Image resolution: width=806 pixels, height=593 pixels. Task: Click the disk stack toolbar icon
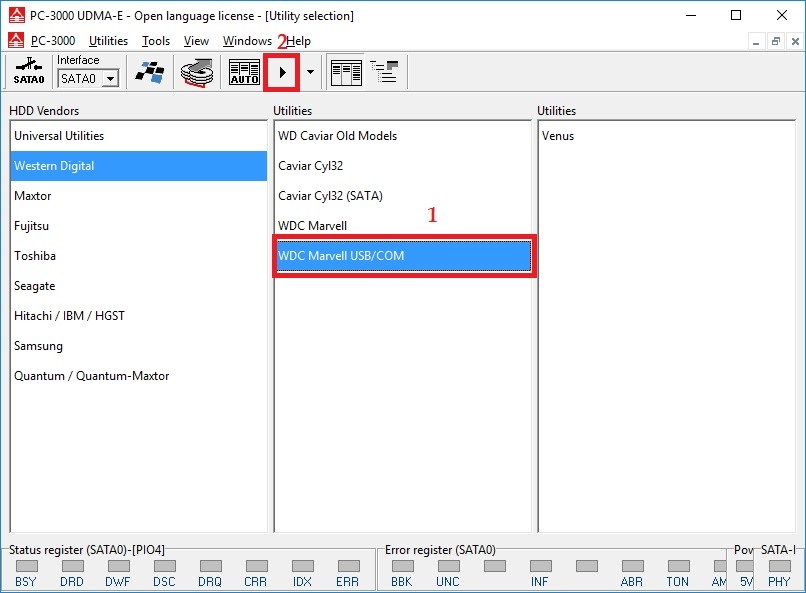196,72
